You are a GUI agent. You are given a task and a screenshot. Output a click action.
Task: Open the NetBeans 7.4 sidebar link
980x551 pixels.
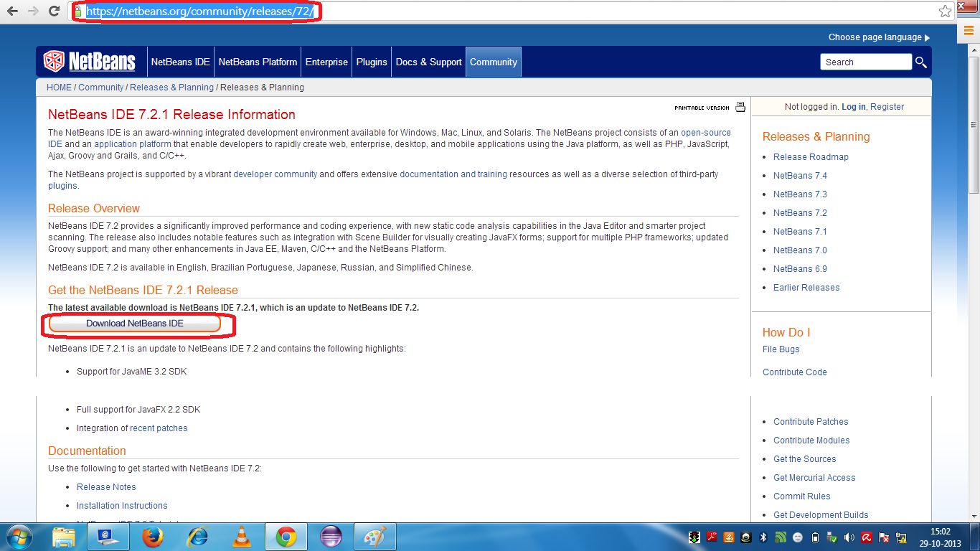[800, 176]
